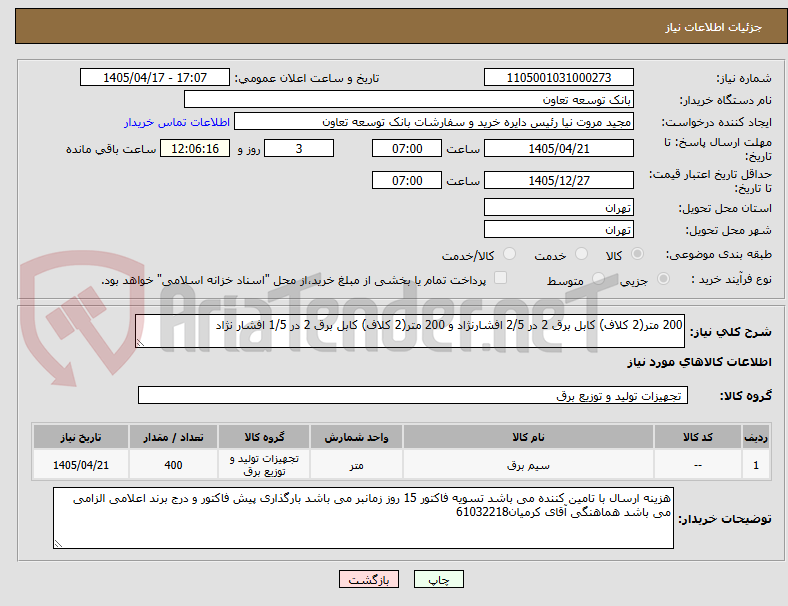788x606 pixels.
Task: Click the unit cell متر
Action: click(356, 465)
